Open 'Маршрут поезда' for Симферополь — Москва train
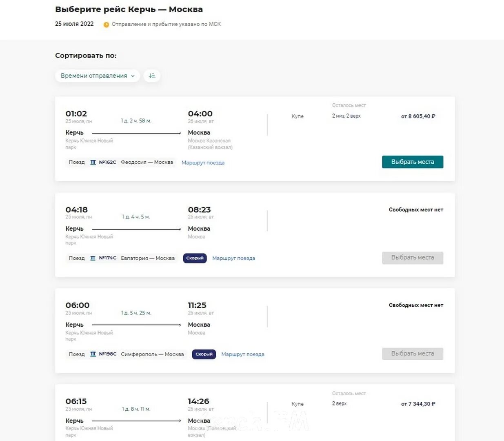 [243, 354]
